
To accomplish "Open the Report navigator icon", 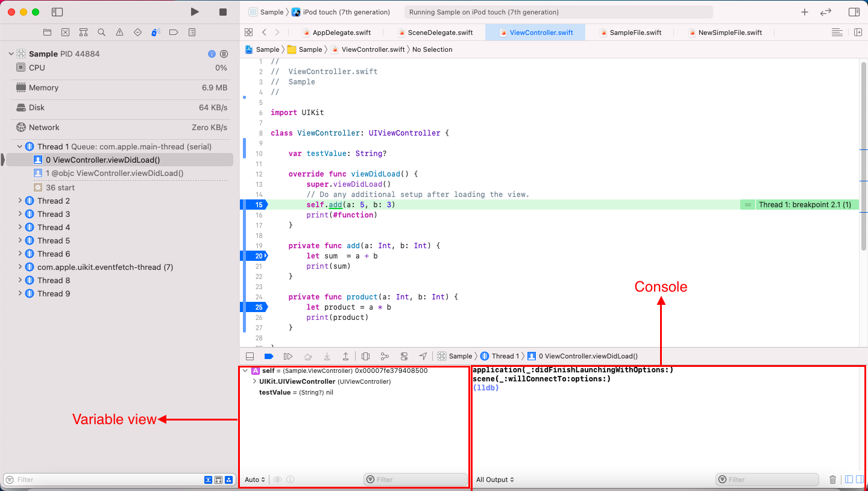I will (192, 33).
